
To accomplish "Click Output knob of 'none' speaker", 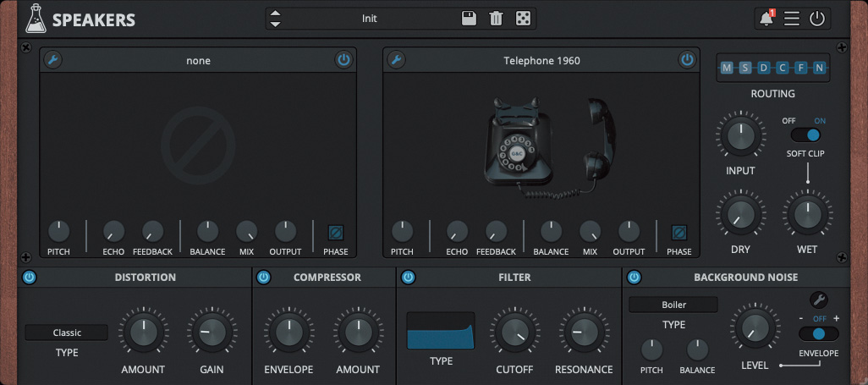I will pos(286,232).
